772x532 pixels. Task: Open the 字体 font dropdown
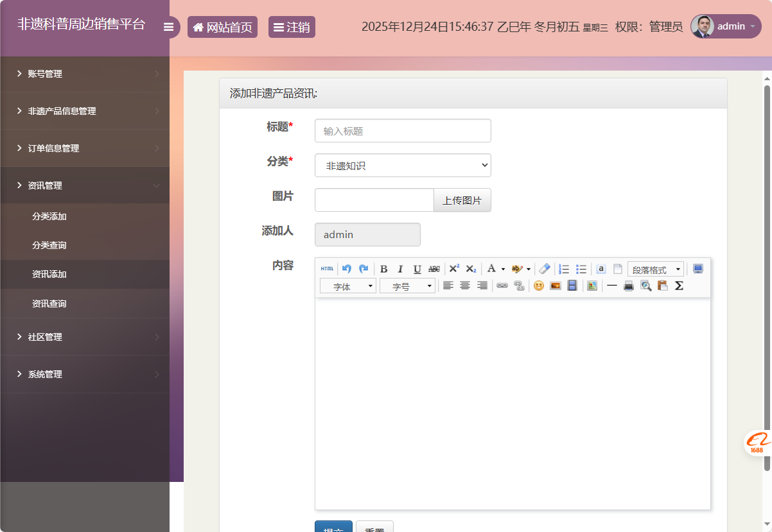[347, 286]
